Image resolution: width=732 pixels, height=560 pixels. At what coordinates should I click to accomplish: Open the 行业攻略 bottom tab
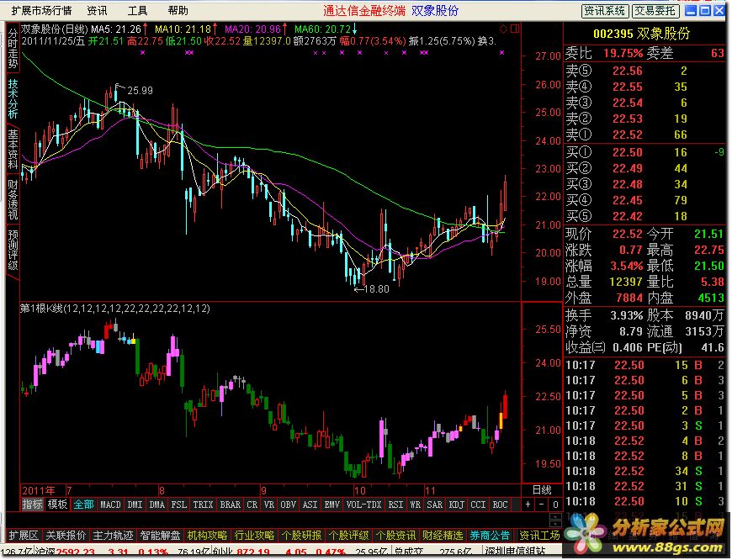(254, 536)
